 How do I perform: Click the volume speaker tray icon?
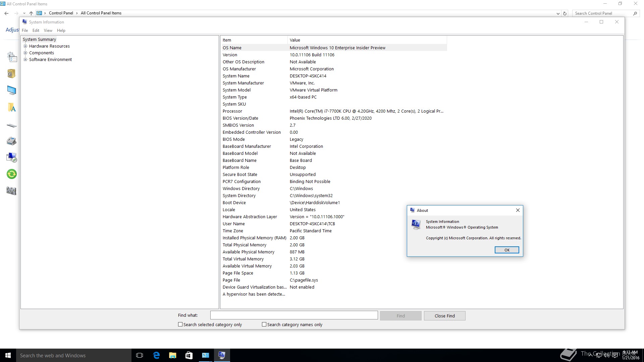[x=606, y=356]
